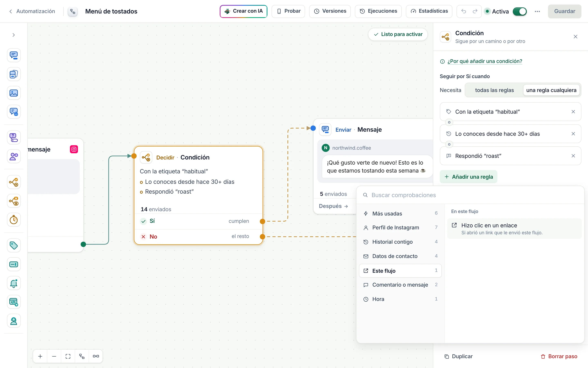
Task: Close the Condición panel
Action: [575, 37]
